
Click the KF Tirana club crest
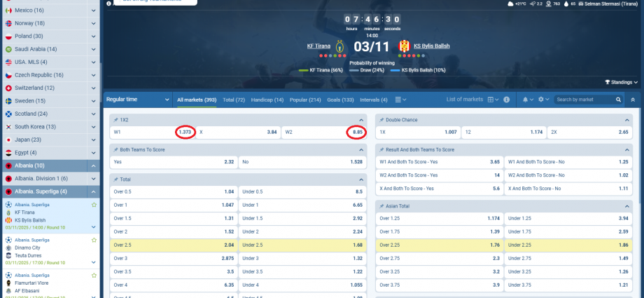click(x=339, y=46)
